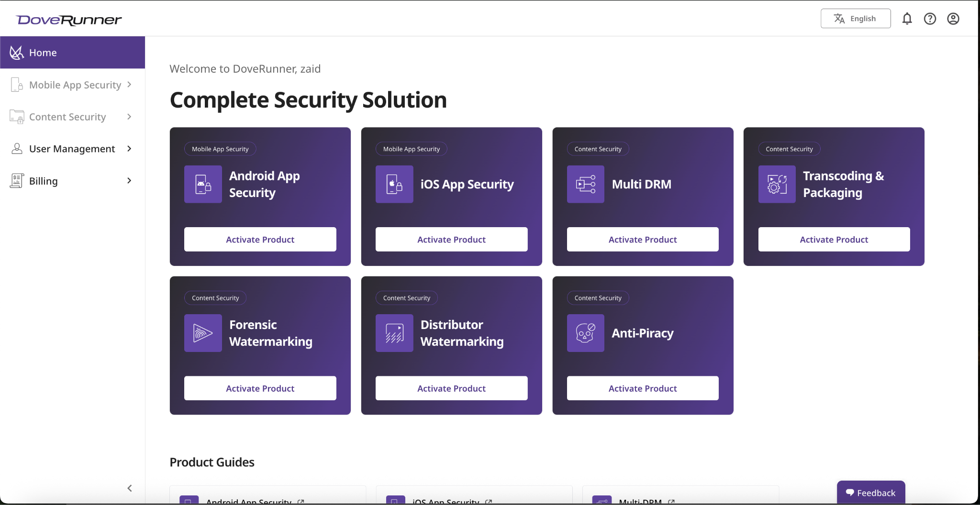This screenshot has height=505, width=980.
Task: Open the Feedback button
Action: [871, 493]
